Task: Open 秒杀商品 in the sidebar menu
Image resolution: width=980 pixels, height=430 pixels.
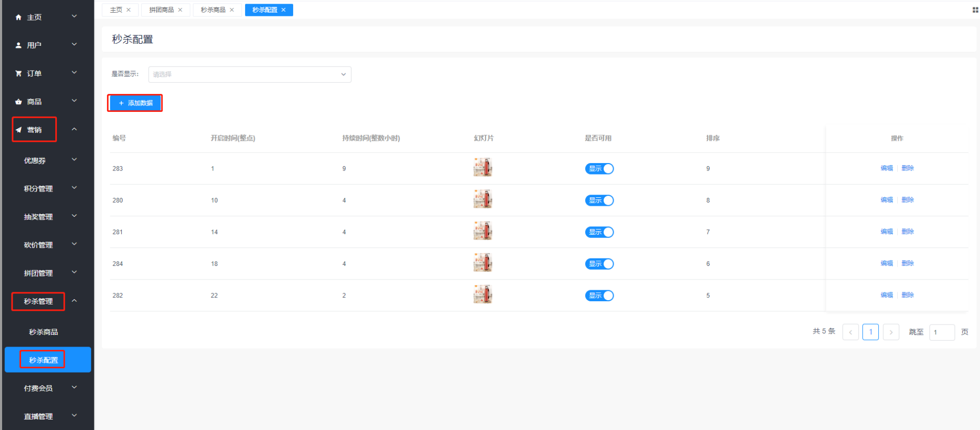Action: [43, 332]
